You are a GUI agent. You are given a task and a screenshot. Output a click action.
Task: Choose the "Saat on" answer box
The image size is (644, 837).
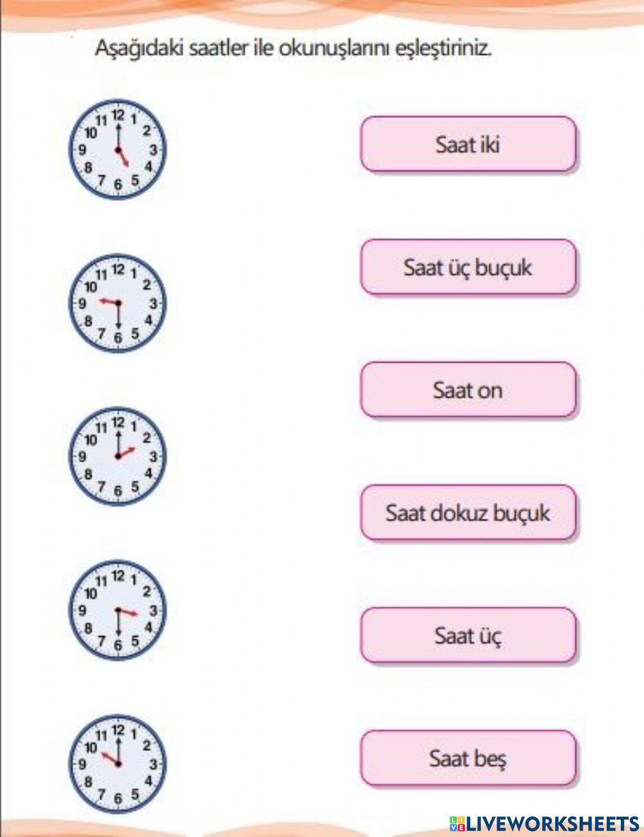point(468,390)
